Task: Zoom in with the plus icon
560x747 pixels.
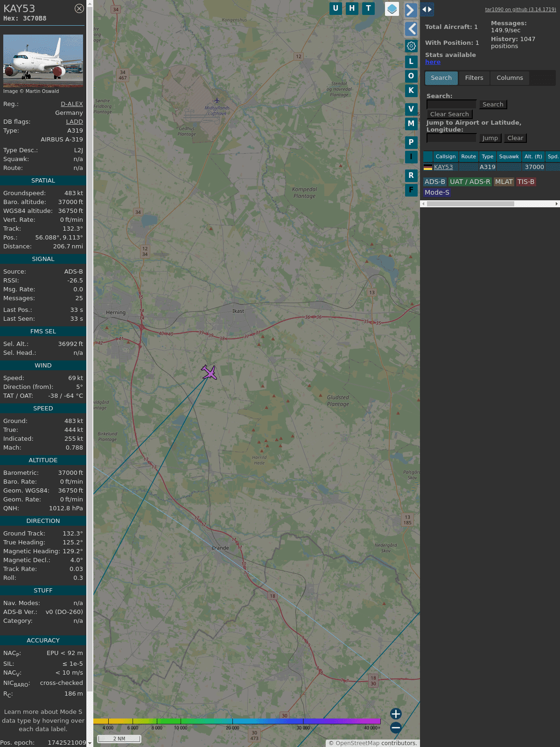Action: [x=396, y=714]
